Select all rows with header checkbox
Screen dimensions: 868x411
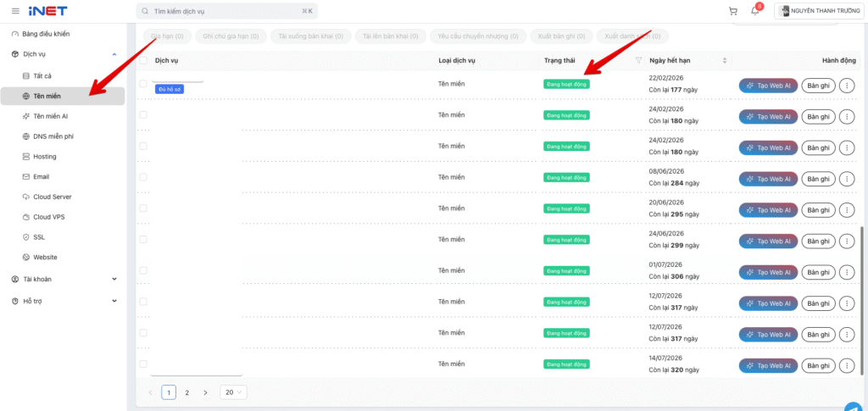pos(143,61)
